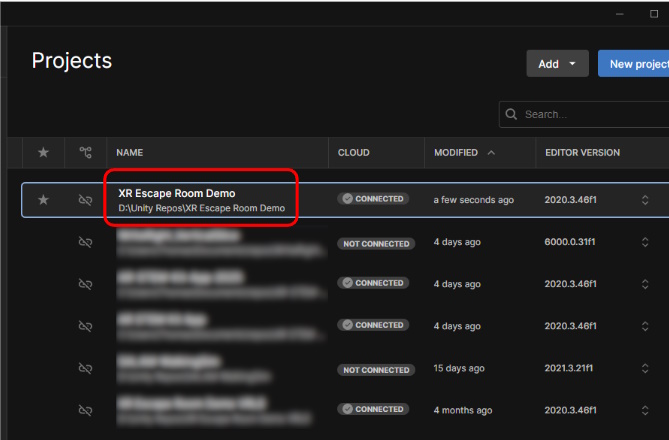Image resolution: width=669 pixels, height=440 pixels.
Task: Open the version selector beside 2021.3.21f1
Action: [x=645, y=368]
